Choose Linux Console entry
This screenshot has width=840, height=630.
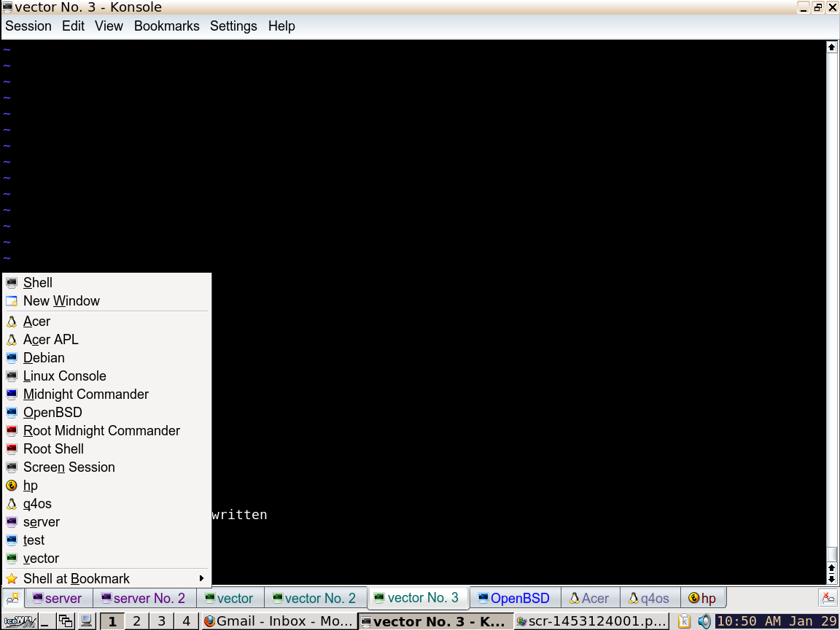click(x=107, y=376)
